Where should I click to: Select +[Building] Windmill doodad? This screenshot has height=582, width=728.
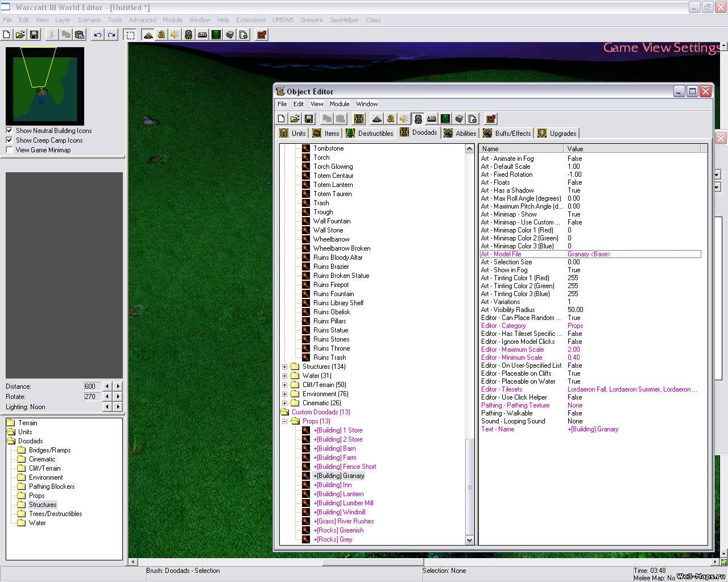click(339, 512)
